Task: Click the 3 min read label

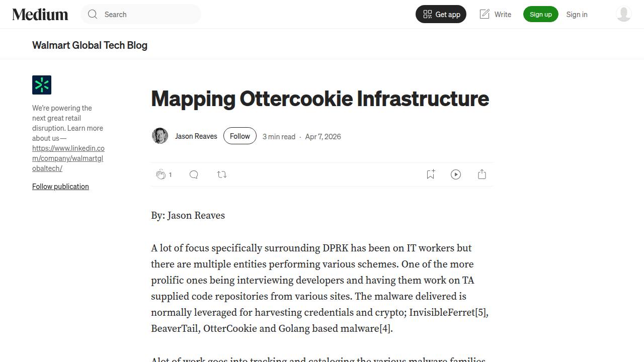Action: pos(279,136)
